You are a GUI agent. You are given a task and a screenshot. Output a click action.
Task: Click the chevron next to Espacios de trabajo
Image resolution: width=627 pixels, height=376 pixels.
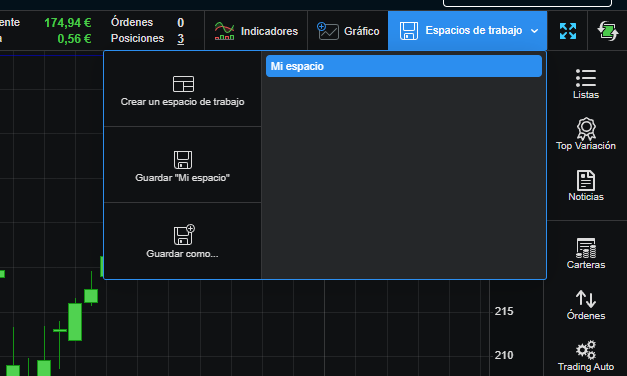point(534,31)
